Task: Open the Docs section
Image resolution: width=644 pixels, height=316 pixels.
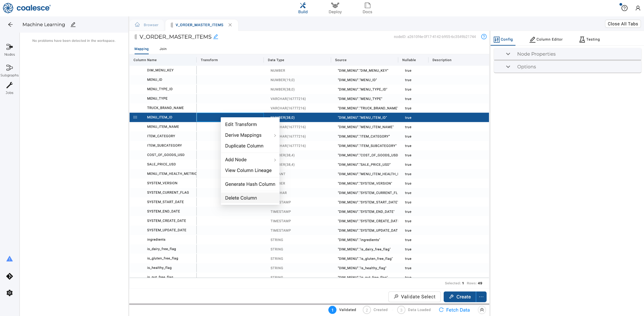Action: pos(367,8)
